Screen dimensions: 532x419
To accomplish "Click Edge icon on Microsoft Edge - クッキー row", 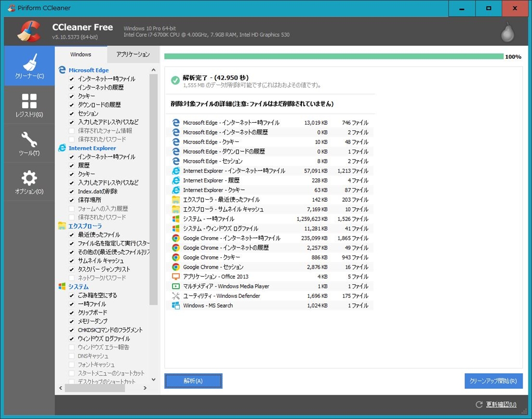I will click(x=176, y=142).
